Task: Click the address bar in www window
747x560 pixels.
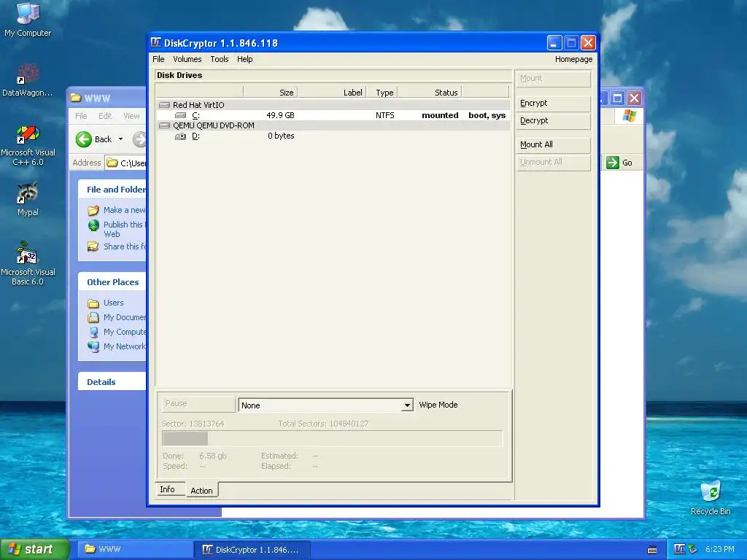Action: coord(125,163)
